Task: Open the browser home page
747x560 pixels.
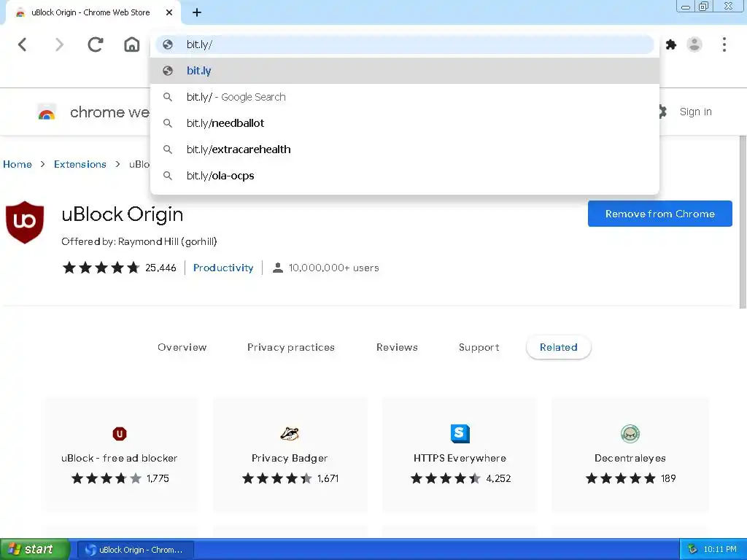Action: pyautogui.click(x=132, y=44)
